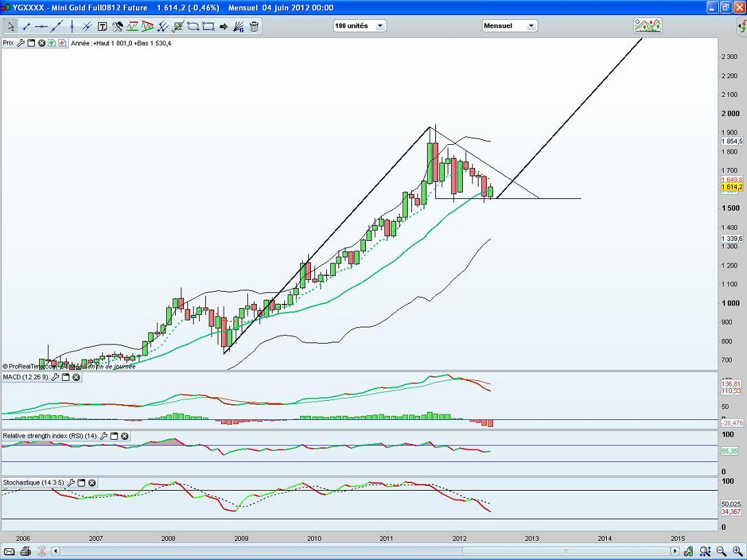Viewport: 747px width, 560px height.
Task: Click the horizontal time scrollbar thumb
Action: coord(565,551)
